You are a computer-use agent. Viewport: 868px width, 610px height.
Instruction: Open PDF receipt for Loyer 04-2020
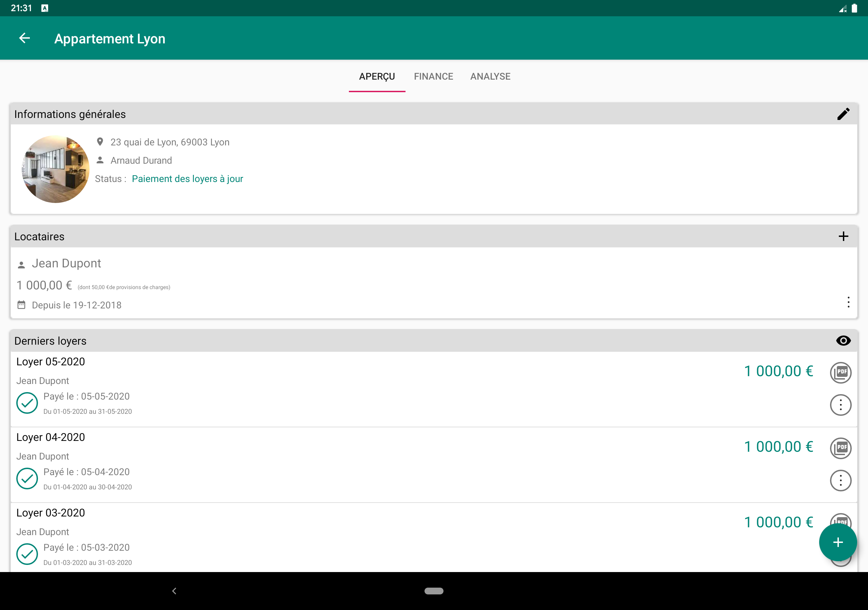(840, 448)
